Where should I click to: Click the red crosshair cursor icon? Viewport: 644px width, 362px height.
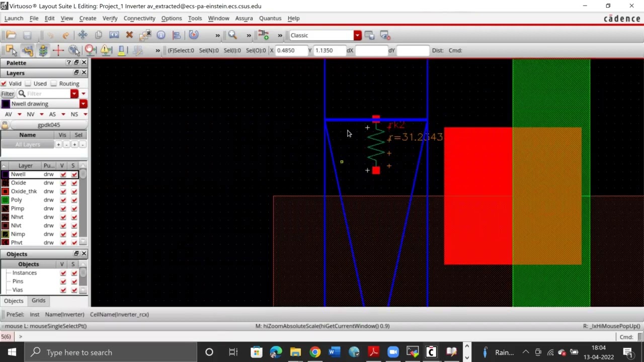coord(58,50)
